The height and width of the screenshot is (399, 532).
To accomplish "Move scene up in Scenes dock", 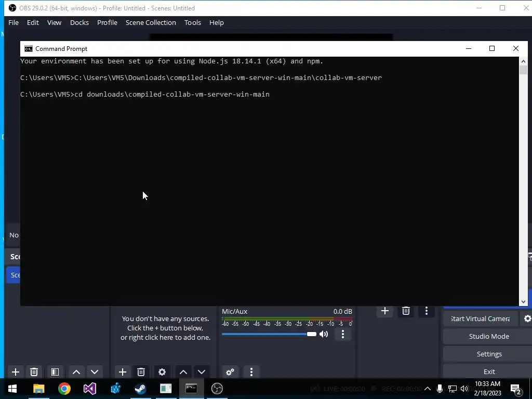I will [x=76, y=372].
